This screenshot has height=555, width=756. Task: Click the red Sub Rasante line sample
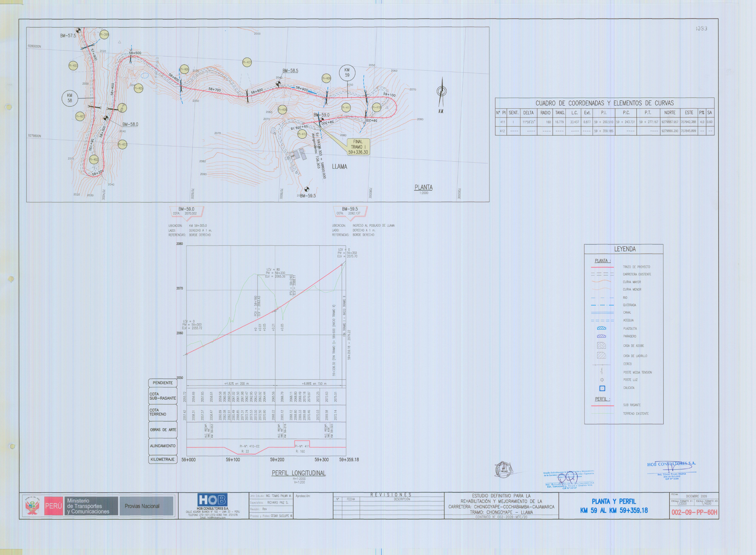[x=602, y=406]
